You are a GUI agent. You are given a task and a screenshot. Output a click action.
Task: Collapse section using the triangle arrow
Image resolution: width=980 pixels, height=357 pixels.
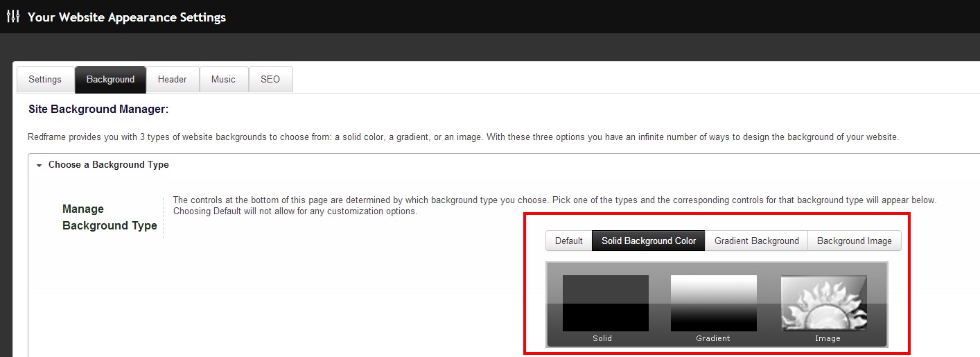pos(39,166)
